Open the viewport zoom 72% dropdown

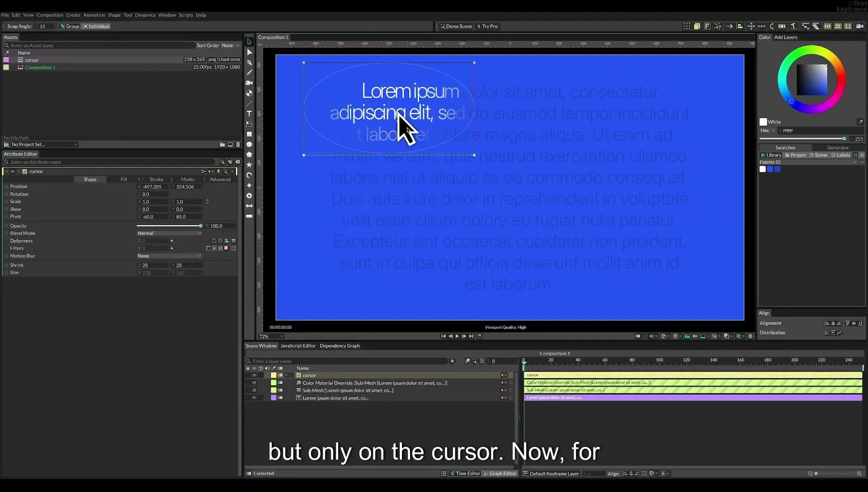pos(271,336)
